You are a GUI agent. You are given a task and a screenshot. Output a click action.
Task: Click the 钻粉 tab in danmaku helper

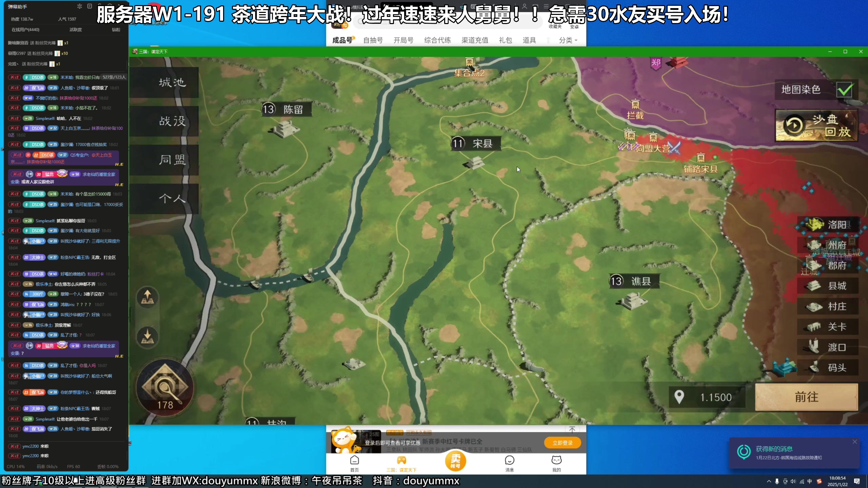(116, 29)
